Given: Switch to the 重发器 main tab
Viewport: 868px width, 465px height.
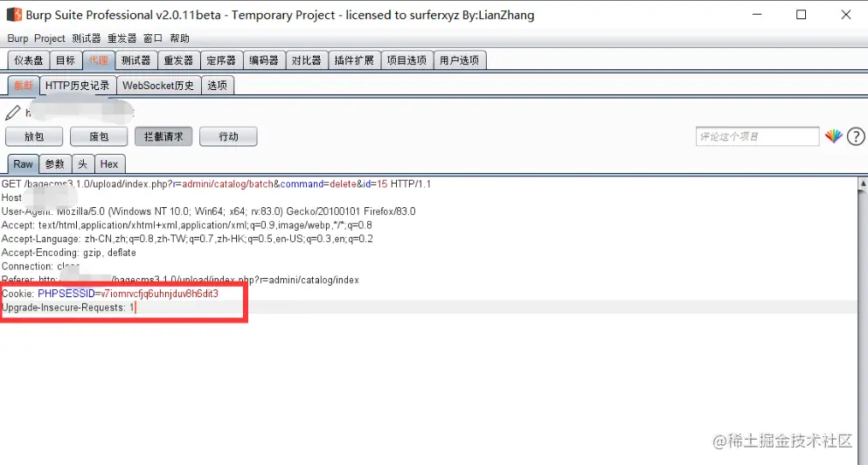Looking at the screenshot, I should (178, 60).
